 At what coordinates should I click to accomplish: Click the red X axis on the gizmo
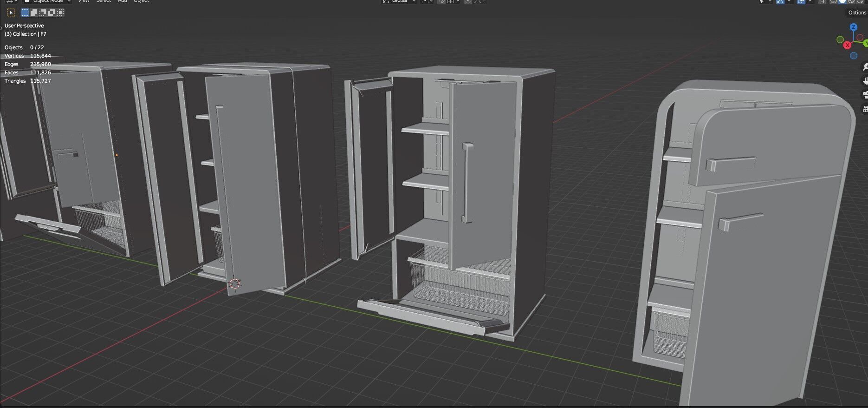point(848,45)
